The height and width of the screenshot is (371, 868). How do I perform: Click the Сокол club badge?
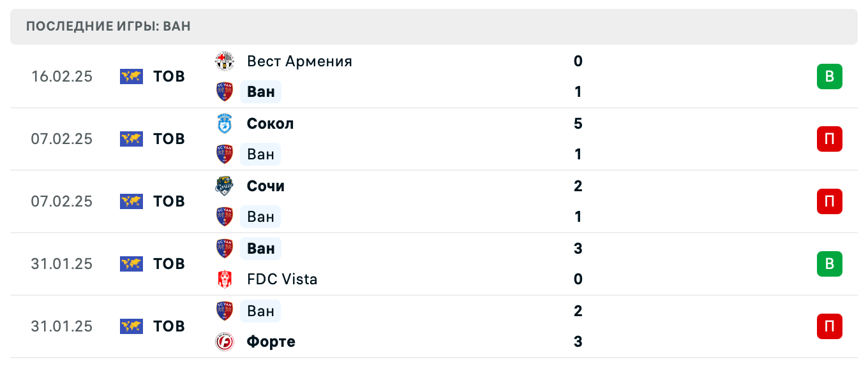[225, 124]
